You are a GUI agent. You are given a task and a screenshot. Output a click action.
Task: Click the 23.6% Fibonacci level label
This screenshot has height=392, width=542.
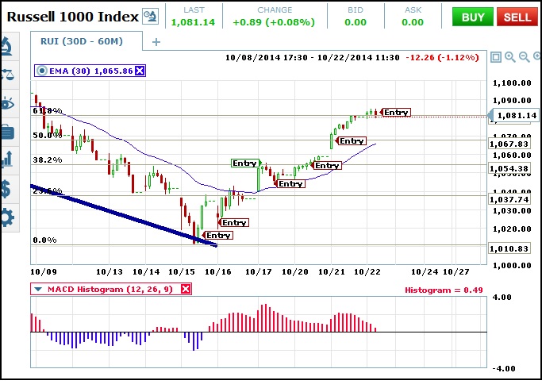click(x=48, y=190)
